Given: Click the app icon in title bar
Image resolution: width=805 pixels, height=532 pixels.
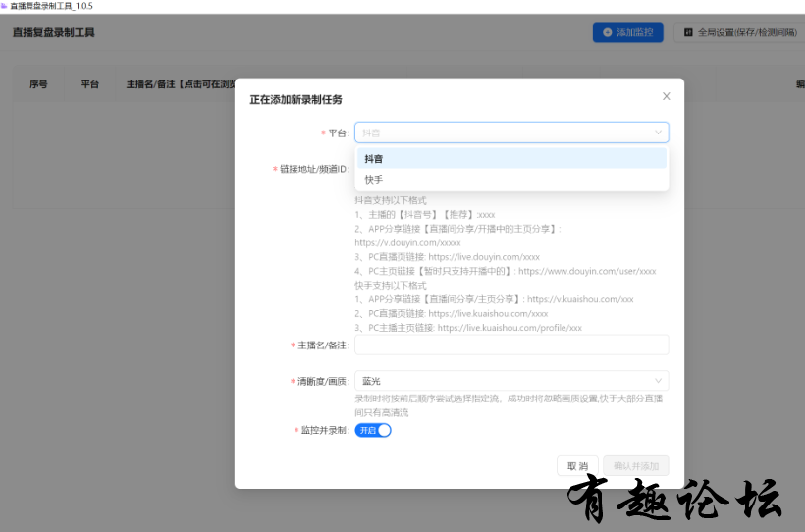Looking at the screenshot, I should tap(4, 6).
